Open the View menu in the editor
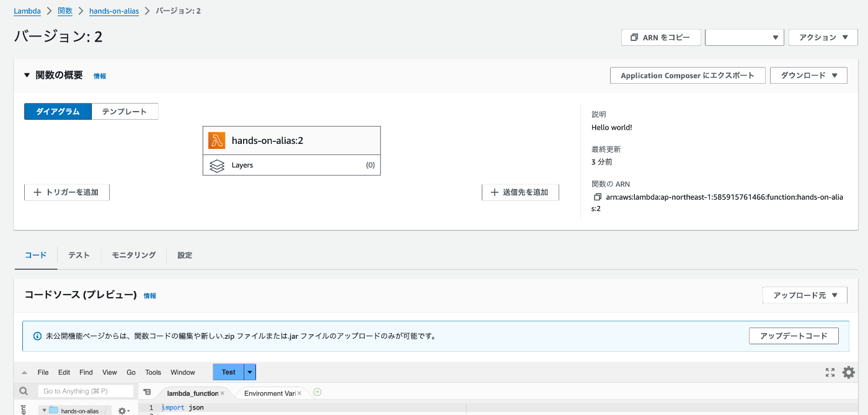The image size is (868, 415). pos(110,372)
